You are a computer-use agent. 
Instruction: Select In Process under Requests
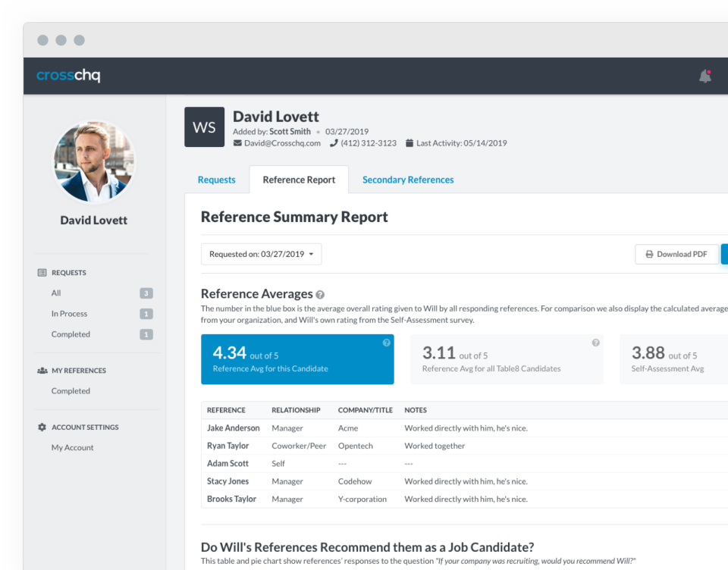[69, 314]
